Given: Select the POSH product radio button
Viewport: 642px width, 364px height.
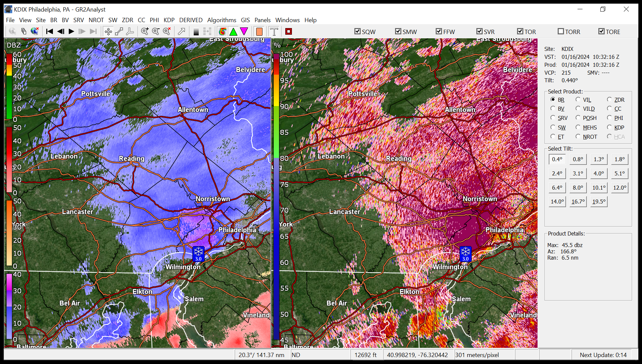Looking at the screenshot, I should point(578,118).
